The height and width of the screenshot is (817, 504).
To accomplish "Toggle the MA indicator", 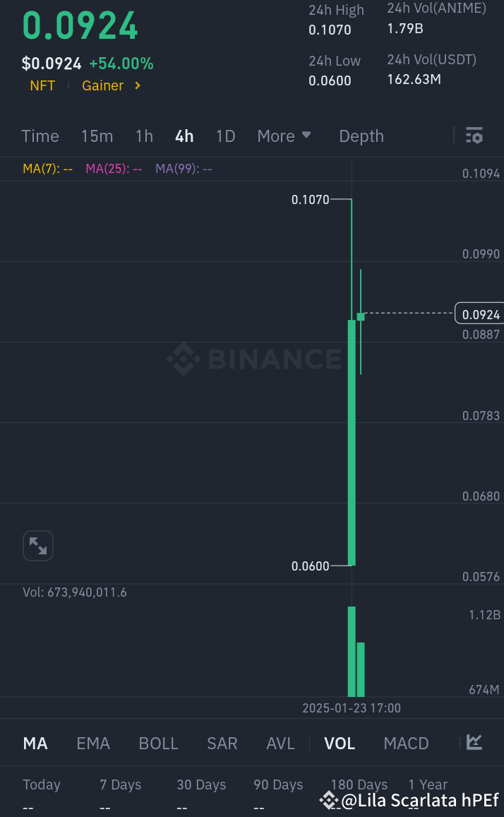I will (x=35, y=743).
